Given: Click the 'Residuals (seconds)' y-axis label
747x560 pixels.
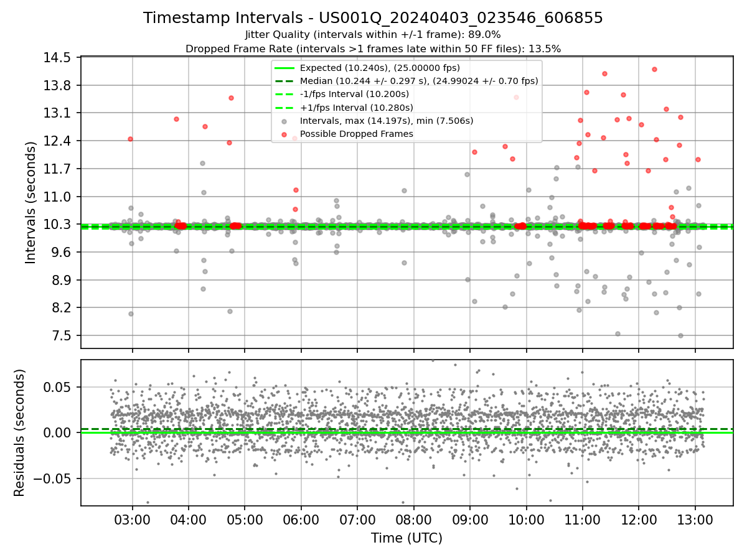Looking at the screenshot, I should click(19, 432).
